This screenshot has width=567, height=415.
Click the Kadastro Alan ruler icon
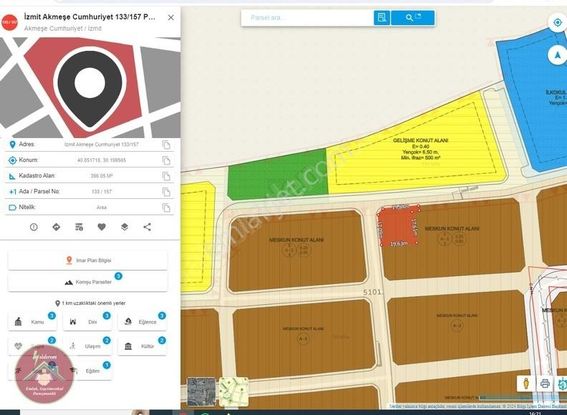tap(12, 176)
